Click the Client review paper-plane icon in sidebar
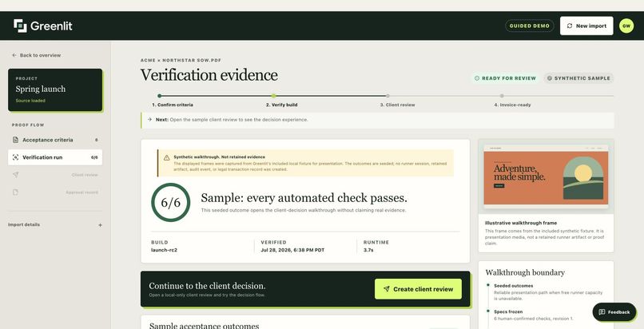644x329 pixels. [16, 175]
